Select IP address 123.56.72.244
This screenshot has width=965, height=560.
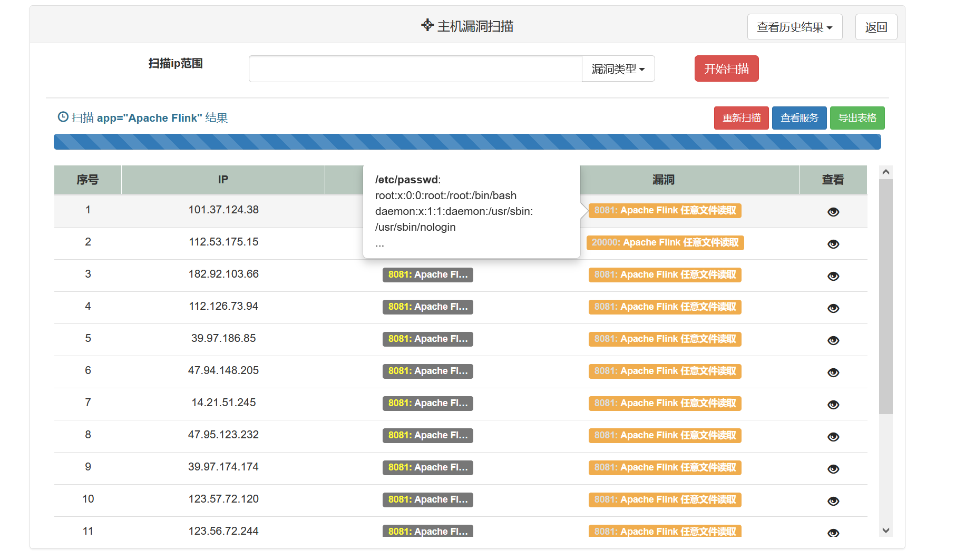point(223,531)
